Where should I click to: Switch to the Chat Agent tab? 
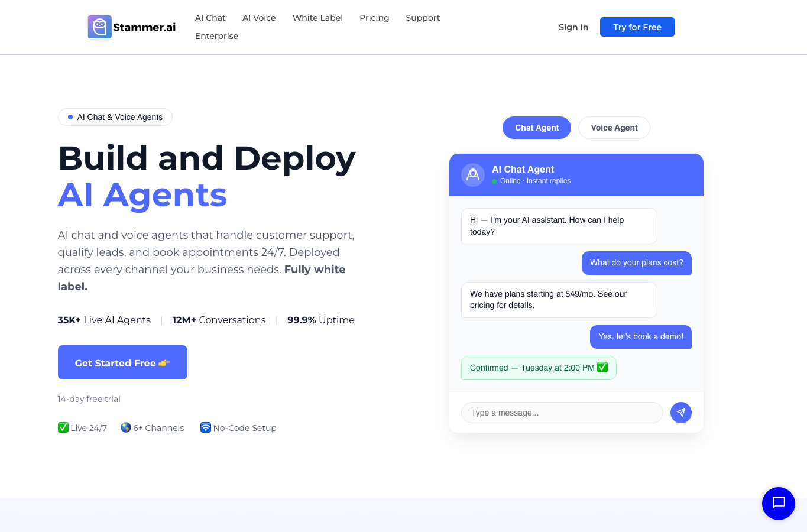[537, 128]
